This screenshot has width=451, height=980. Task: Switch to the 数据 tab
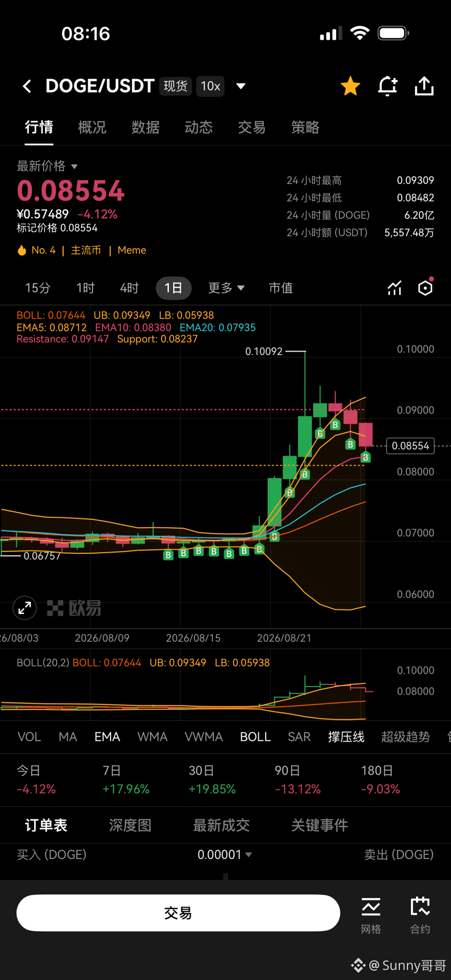tap(145, 127)
